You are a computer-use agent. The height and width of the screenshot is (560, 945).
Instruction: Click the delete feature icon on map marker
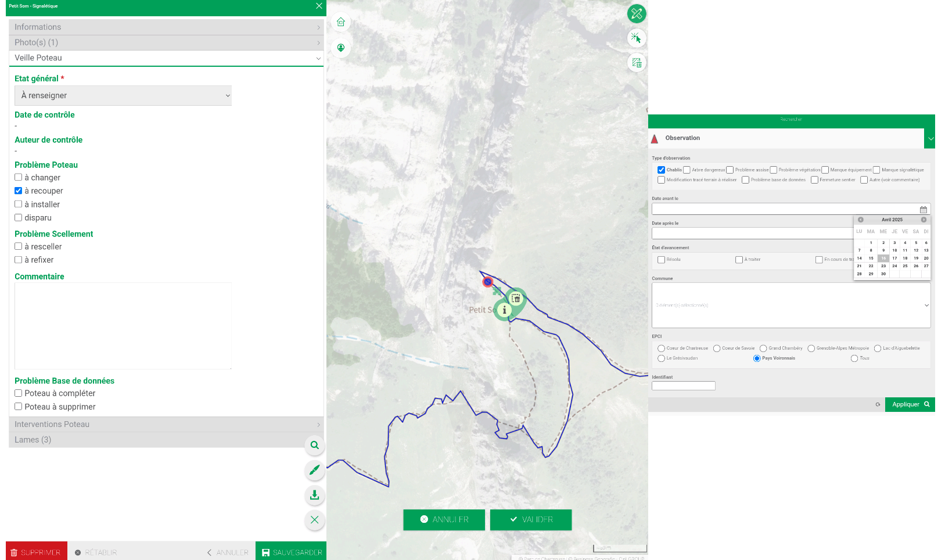[516, 298]
